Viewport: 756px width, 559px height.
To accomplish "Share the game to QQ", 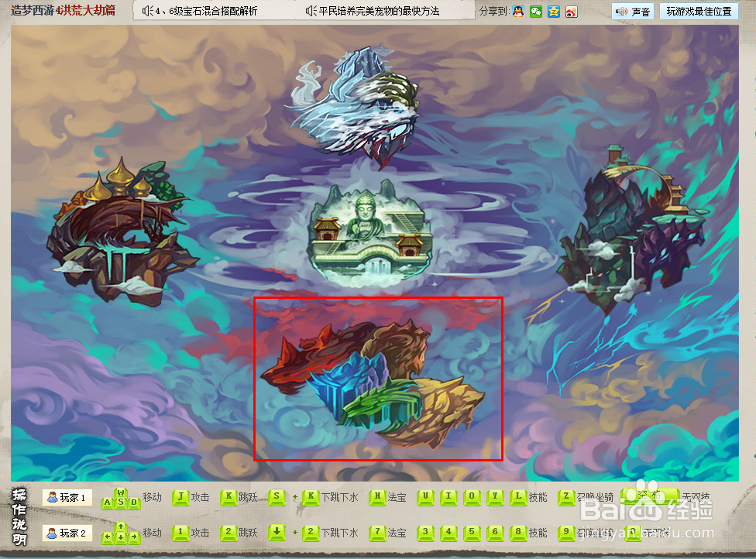I will [x=518, y=11].
